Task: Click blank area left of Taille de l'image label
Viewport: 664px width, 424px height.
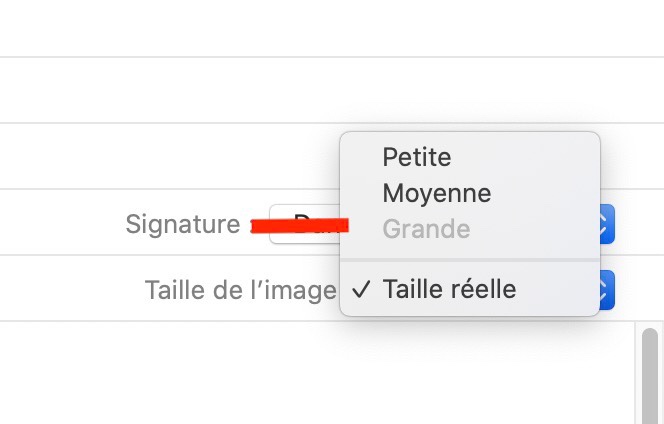Action: click(70, 290)
